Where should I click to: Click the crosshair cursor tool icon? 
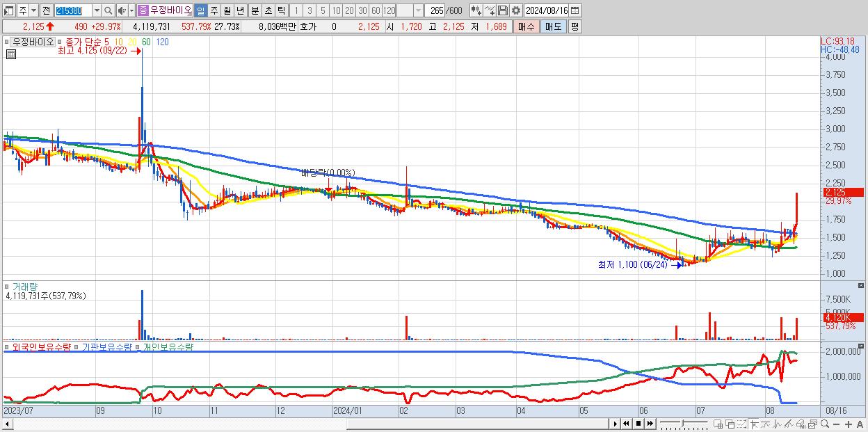(x=754, y=424)
